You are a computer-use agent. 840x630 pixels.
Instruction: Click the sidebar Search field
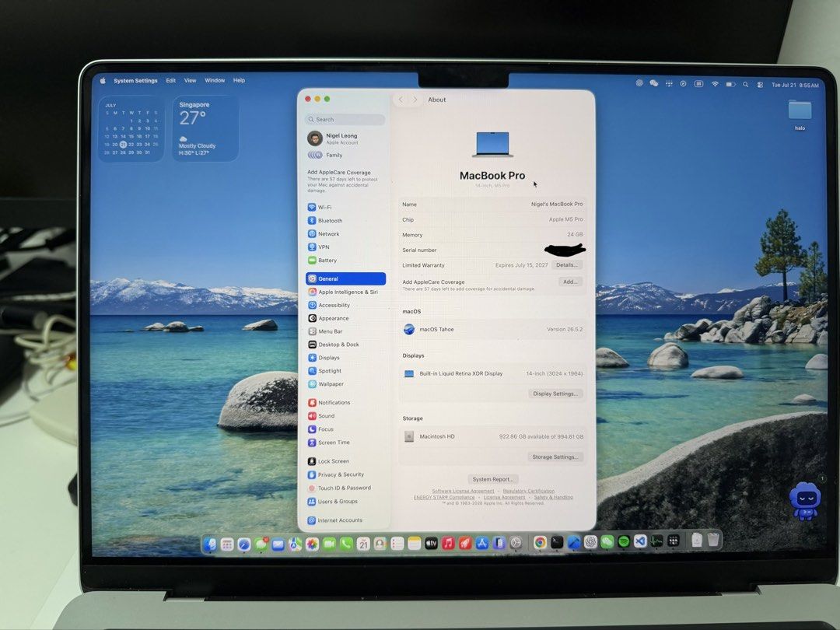coord(345,120)
